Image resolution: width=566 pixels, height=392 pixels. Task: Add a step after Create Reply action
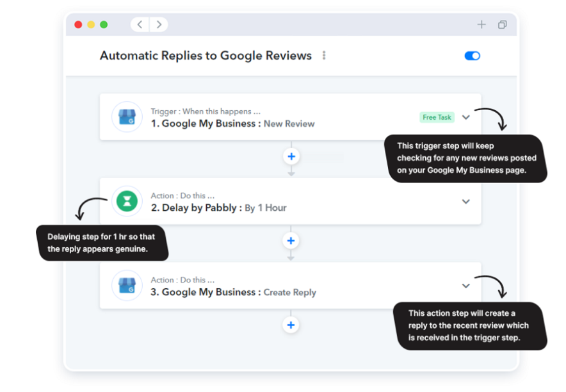291,325
